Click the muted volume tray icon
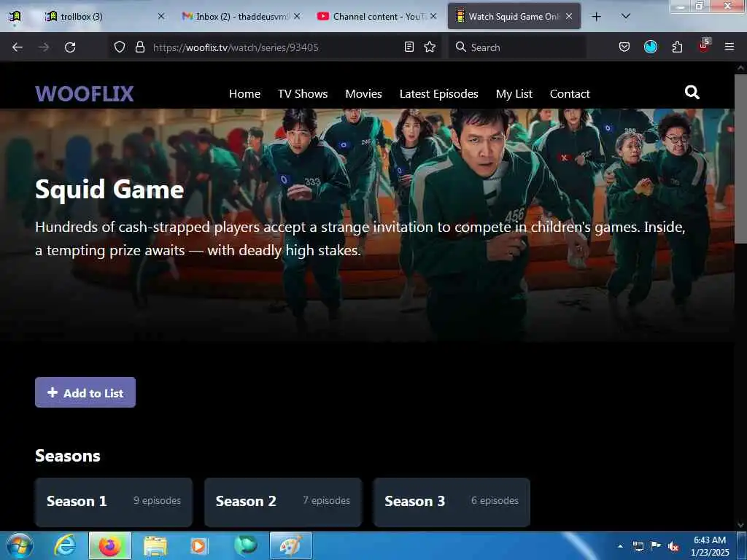This screenshot has height=560, width=747. [673, 547]
